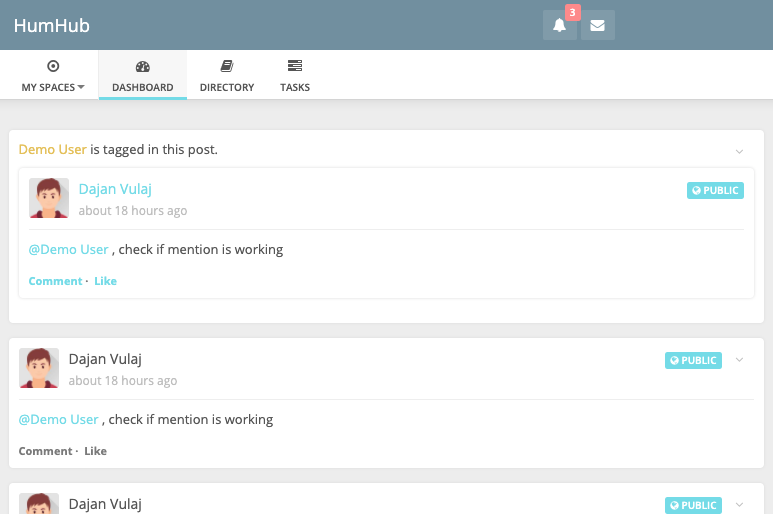Click the @Demo User mention in the tagged post

pyautogui.click(x=69, y=249)
